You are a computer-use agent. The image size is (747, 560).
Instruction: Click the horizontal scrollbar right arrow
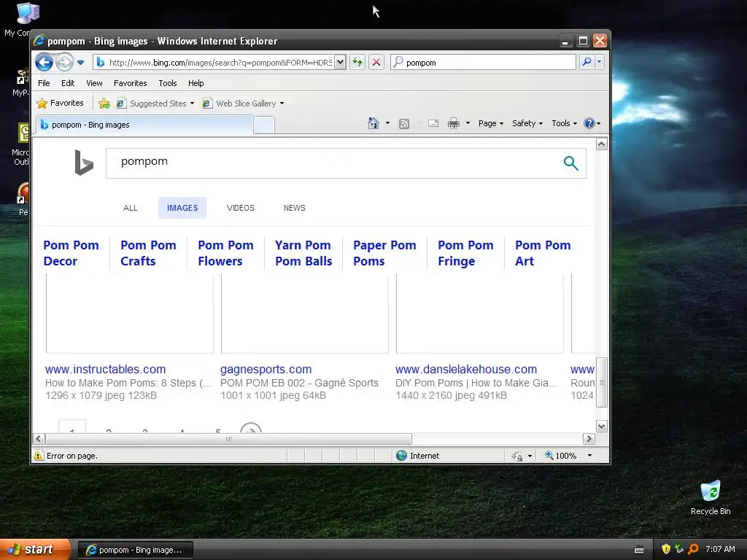(x=589, y=438)
